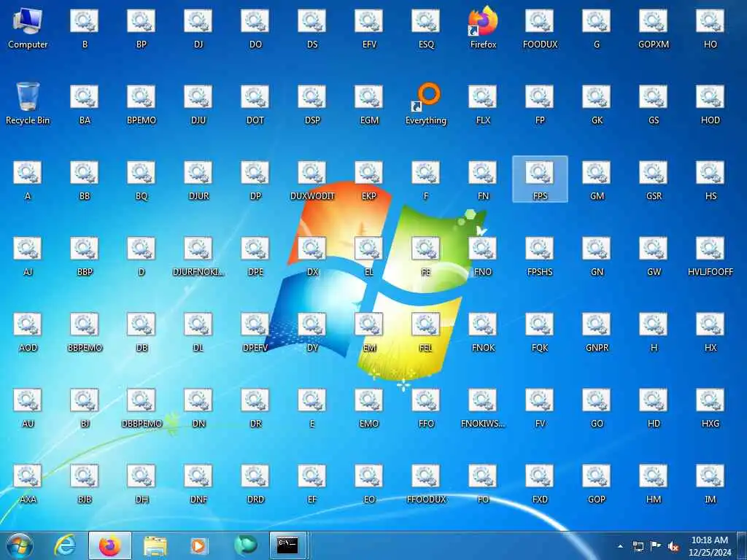Select the GOPXM file icon
This screenshot has width=747, height=560.
pyautogui.click(x=654, y=28)
